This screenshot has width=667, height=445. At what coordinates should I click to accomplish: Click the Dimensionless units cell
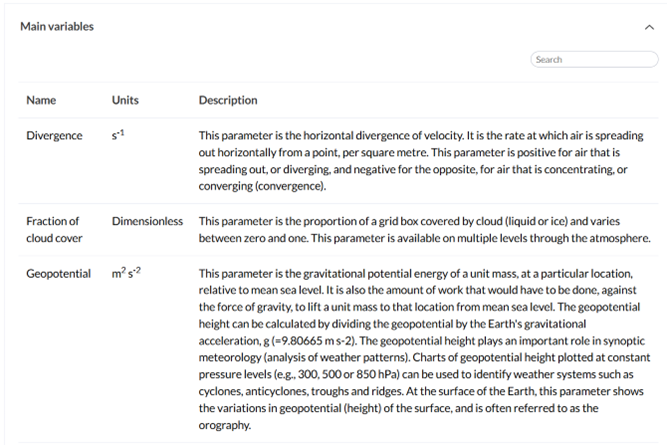point(147,221)
